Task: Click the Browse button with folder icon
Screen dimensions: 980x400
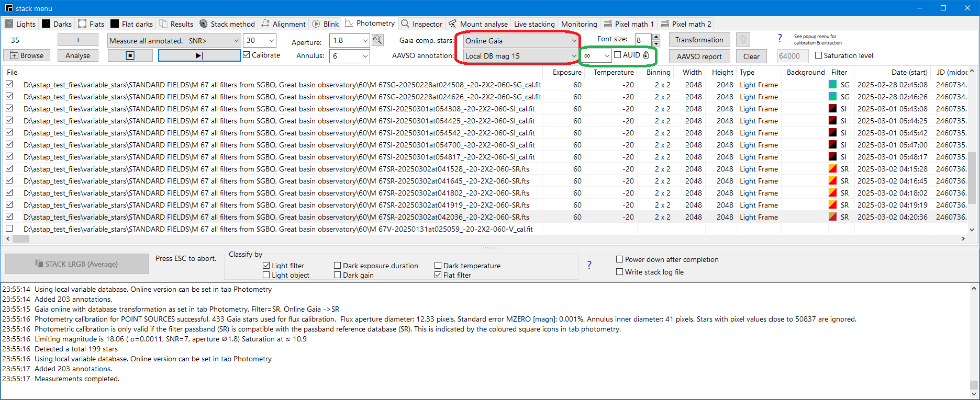Action: click(27, 55)
